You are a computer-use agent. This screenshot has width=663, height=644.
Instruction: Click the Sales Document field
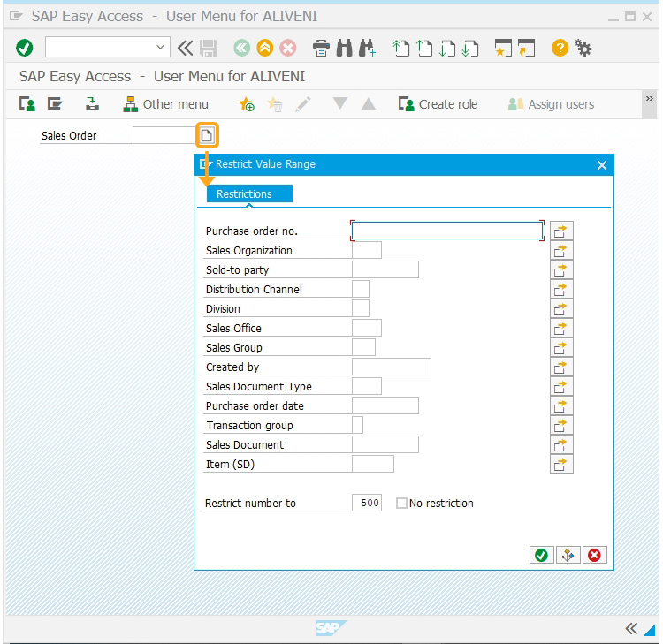coord(385,444)
